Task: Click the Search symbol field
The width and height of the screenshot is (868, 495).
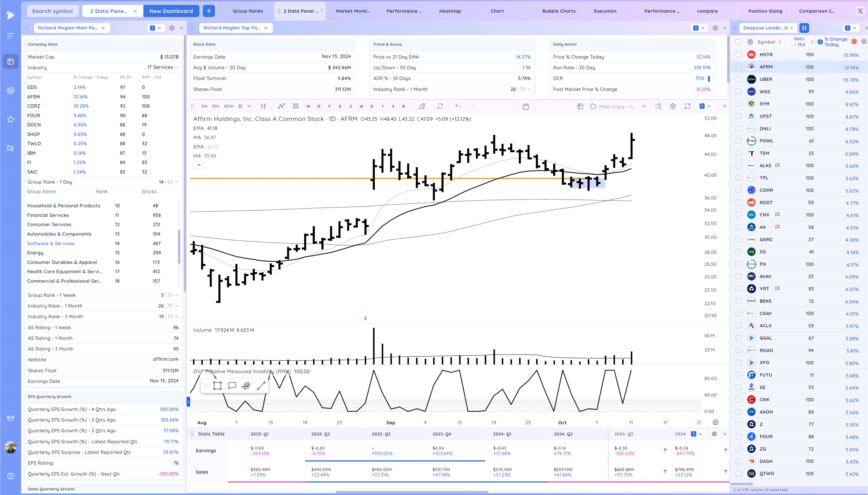Action: 52,11
